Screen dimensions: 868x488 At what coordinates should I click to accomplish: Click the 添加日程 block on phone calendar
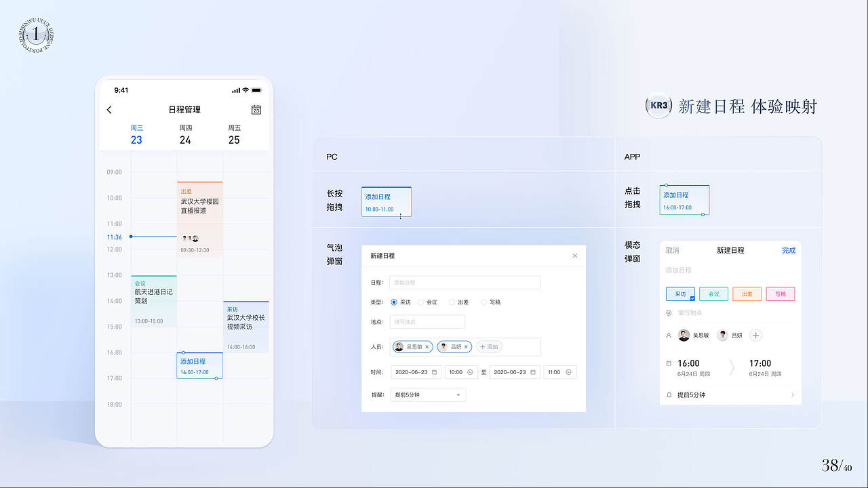click(x=200, y=366)
